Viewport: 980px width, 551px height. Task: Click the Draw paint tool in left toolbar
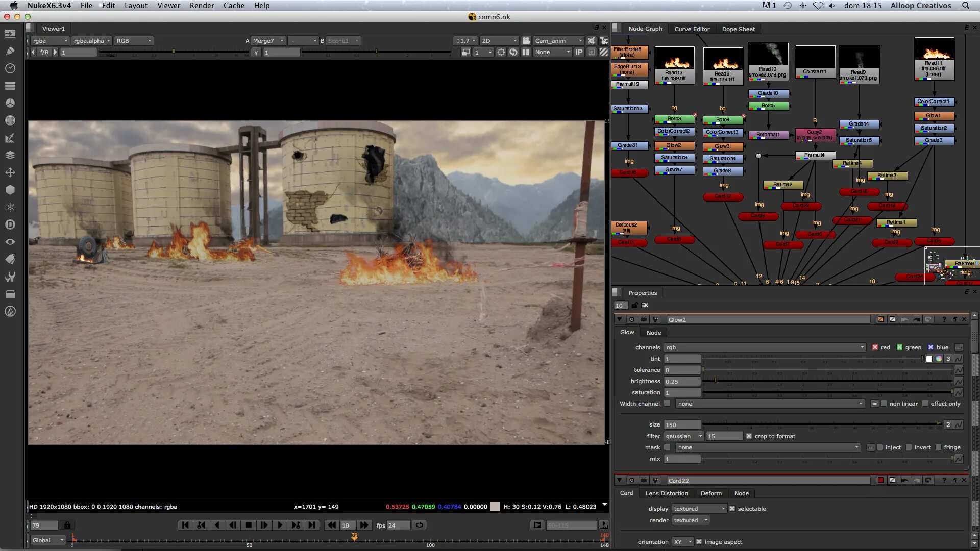pyautogui.click(x=10, y=51)
